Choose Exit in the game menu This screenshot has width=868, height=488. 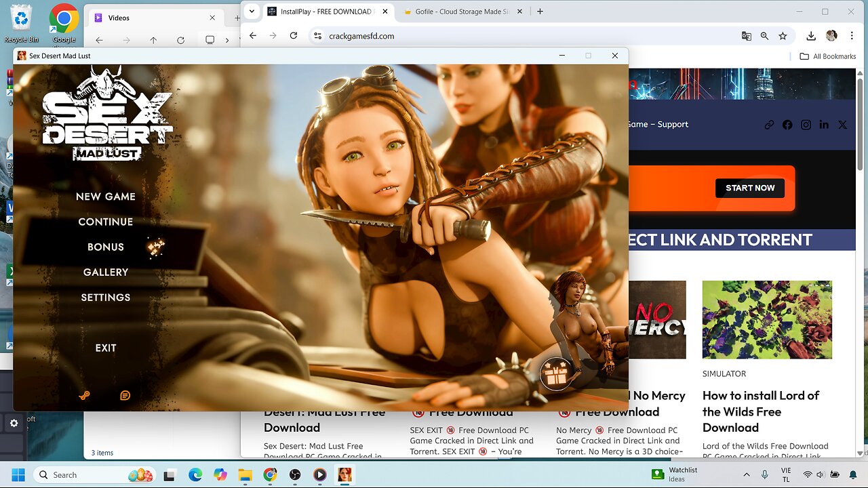coord(105,348)
